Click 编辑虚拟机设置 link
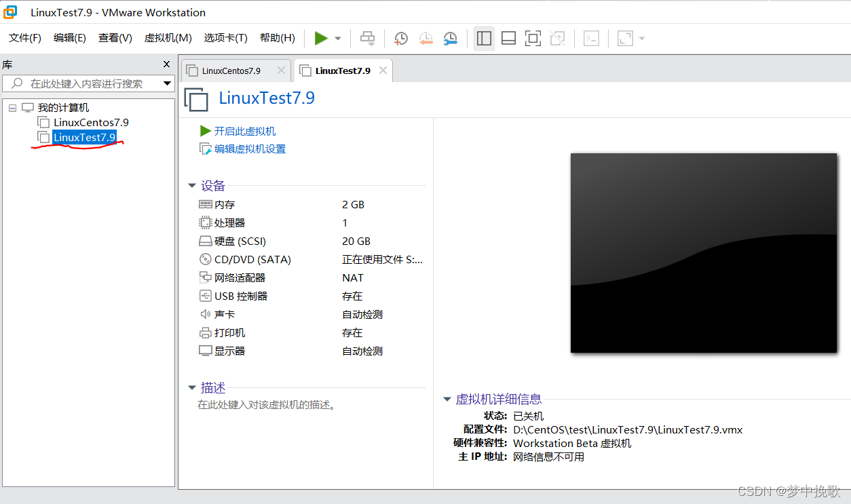This screenshot has width=851, height=504. pyautogui.click(x=250, y=149)
